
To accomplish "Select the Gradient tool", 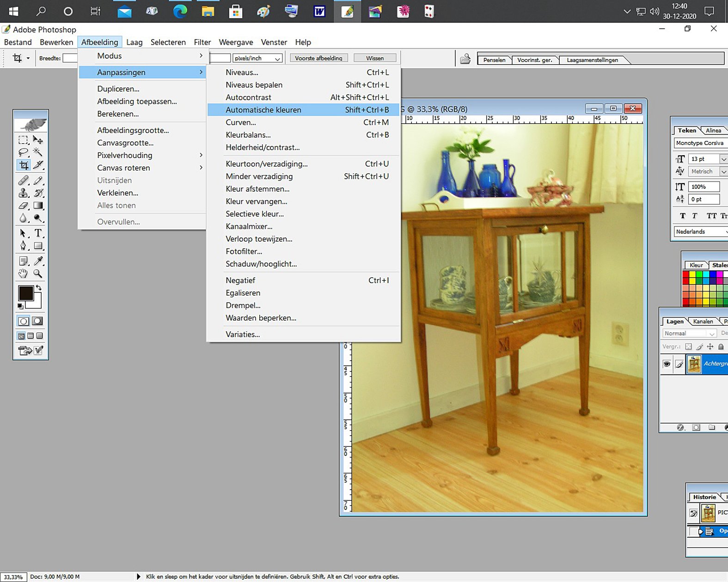I will 38,206.
